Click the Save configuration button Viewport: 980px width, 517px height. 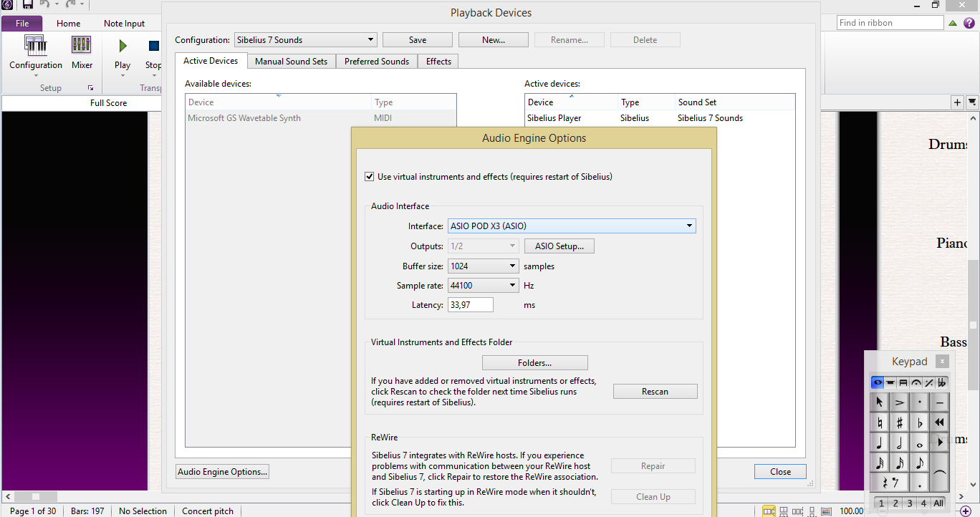pos(418,40)
